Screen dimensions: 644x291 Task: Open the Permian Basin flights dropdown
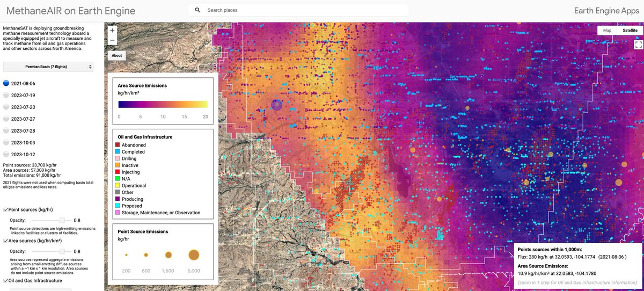pyautogui.click(x=48, y=67)
